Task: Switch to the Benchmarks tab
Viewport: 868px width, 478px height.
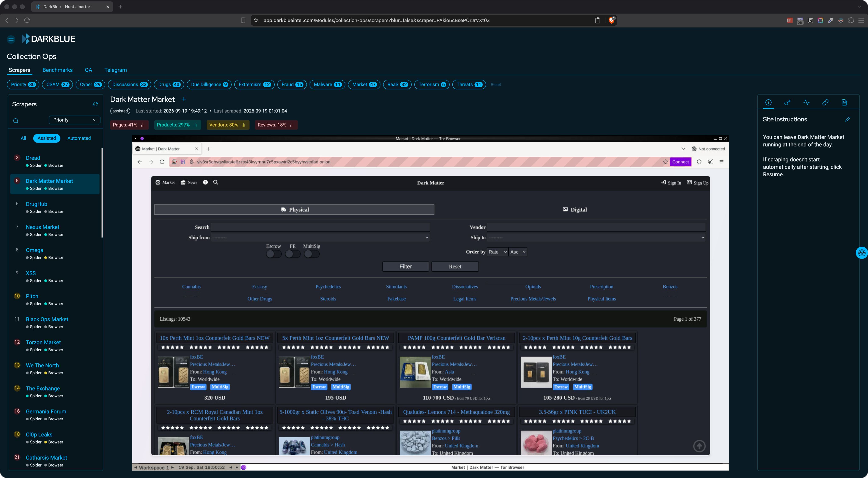Action: (x=58, y=70)
